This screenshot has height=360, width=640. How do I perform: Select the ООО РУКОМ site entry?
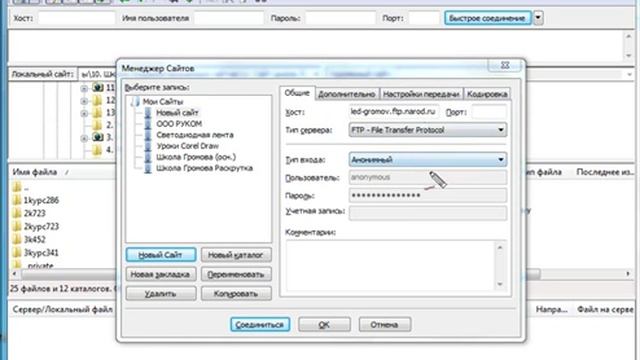[179, 124]
